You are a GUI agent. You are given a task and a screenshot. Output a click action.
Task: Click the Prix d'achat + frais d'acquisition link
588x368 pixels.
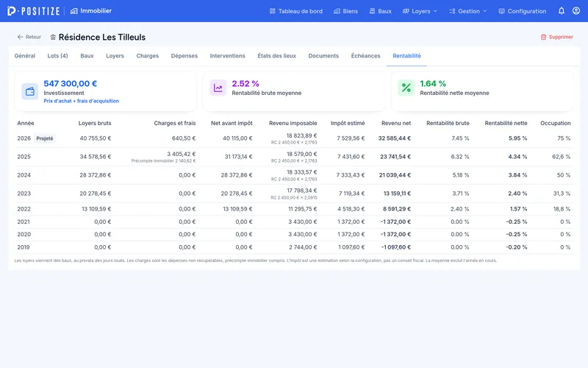point(81,101)
